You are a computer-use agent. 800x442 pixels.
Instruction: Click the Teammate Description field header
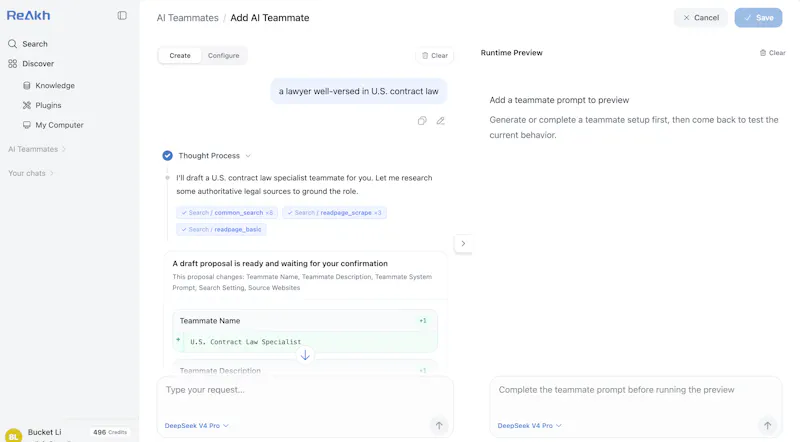point(305,371)
